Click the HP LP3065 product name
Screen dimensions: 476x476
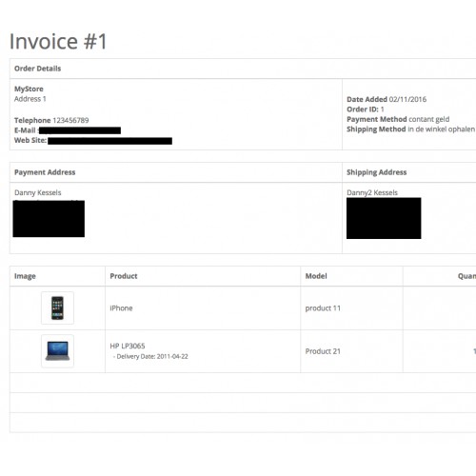coord(128,346)
